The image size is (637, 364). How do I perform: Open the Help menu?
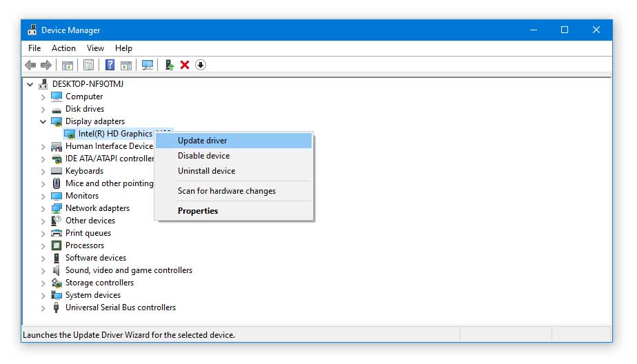coord(123,48)
